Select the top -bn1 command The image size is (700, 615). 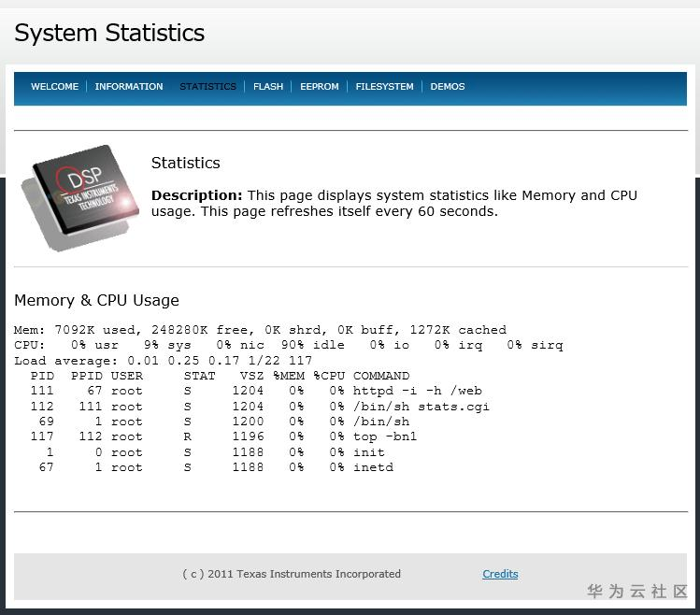click(385, 436)
